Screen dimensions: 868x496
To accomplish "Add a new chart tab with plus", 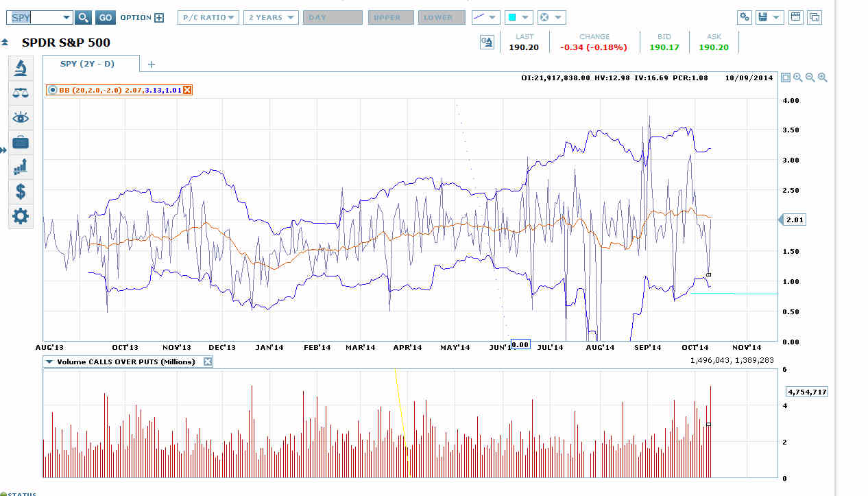I will 152,64.
